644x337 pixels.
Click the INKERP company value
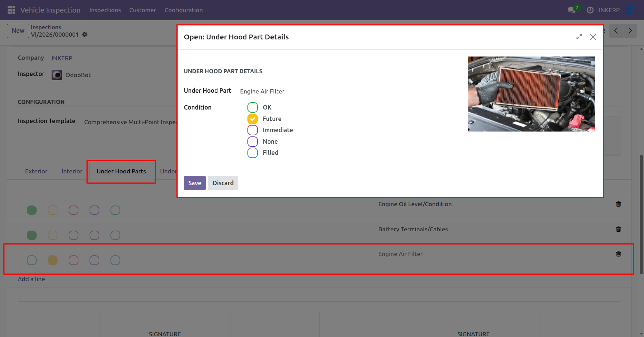pos(62,58)
